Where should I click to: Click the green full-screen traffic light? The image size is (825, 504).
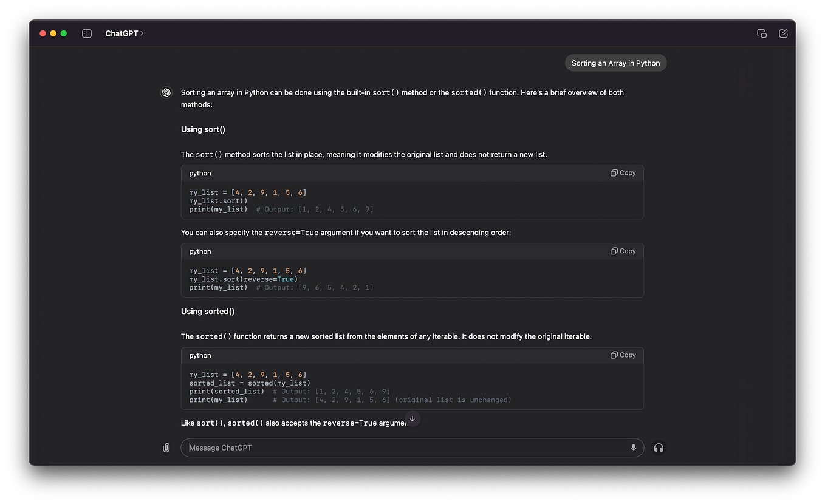click(x=63, y=33)
